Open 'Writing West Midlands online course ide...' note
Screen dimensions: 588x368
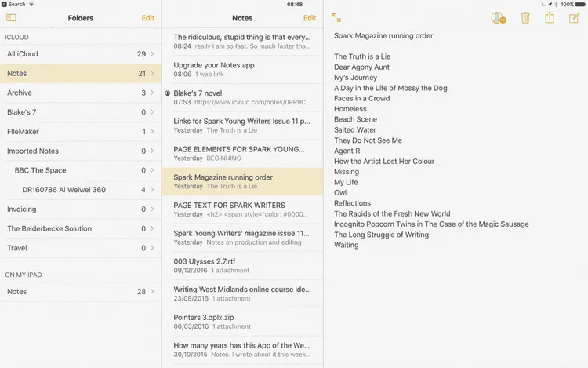tap(242, 293)
